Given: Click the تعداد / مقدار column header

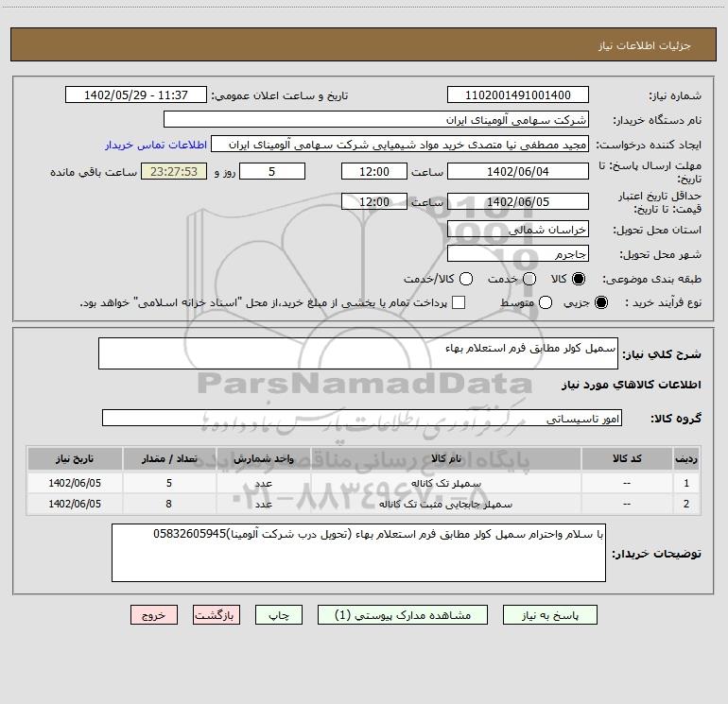Looking at the screenshot, I should coord(169,458).
